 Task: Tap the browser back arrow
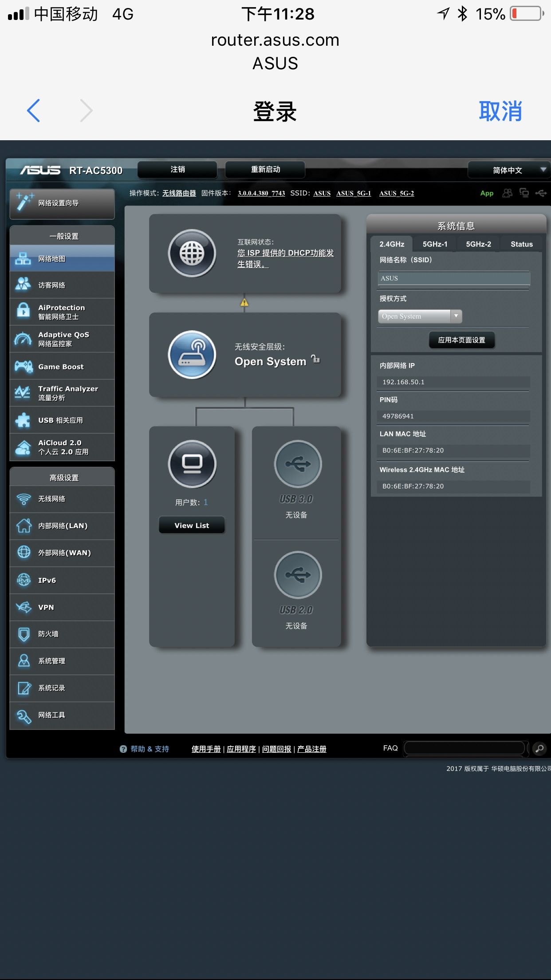34,111
